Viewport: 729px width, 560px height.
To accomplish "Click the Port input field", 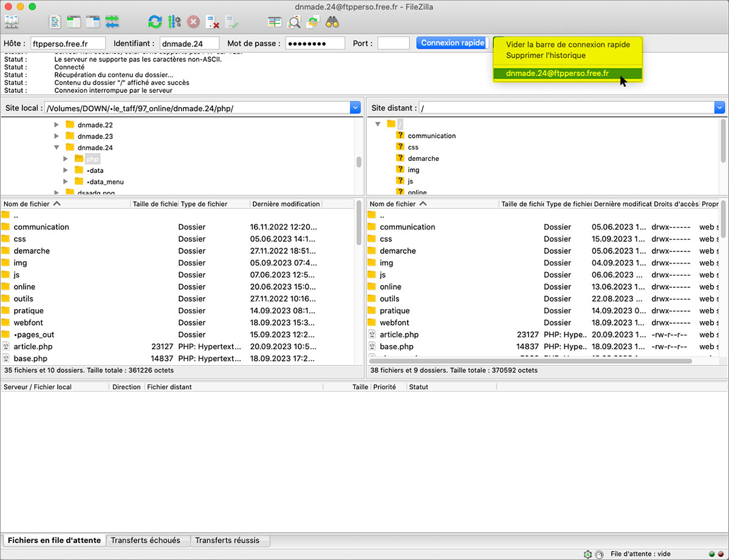I will (x=394, y=43).
